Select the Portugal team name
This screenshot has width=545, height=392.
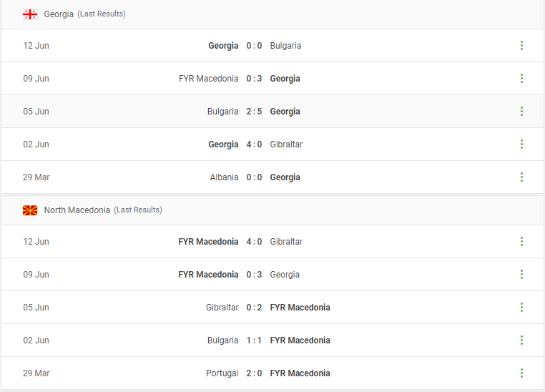222,373
